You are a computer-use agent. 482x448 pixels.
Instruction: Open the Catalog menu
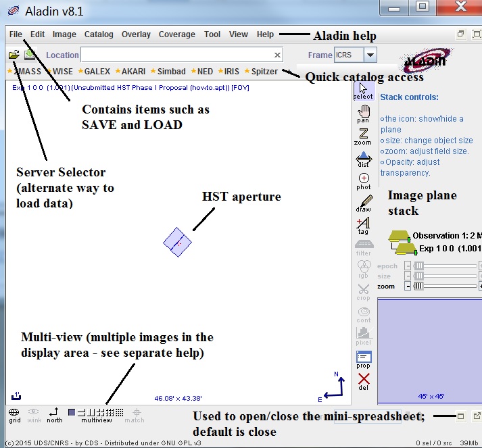click(99, 34)
